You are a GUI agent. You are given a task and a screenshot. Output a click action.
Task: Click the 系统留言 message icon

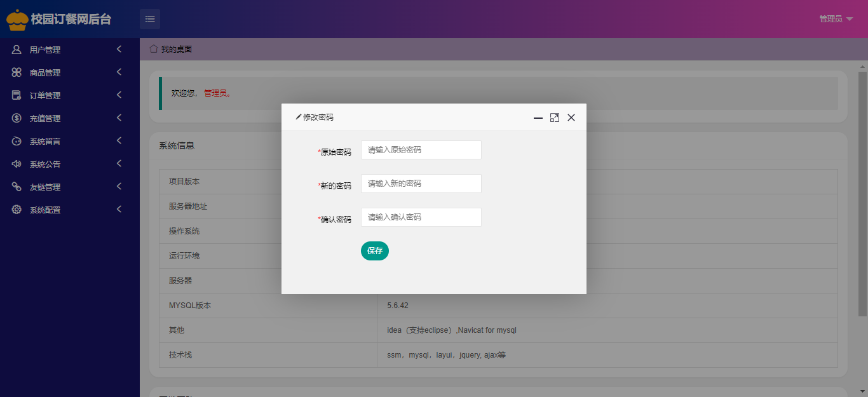click(17, 141)
